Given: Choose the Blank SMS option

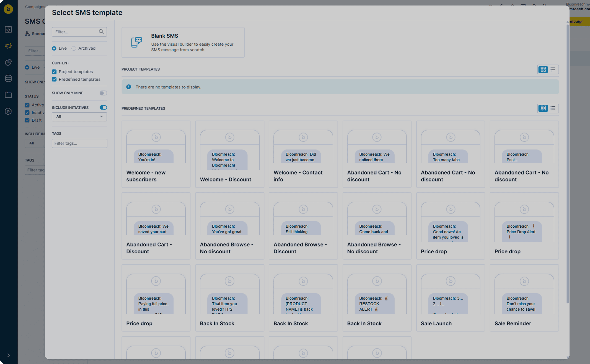Looking at the screenshot, I should pyautogui.click(x=183, y=42).
